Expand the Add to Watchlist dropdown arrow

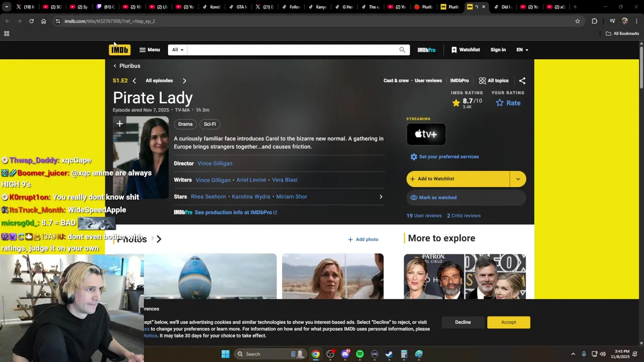(518, 179)
